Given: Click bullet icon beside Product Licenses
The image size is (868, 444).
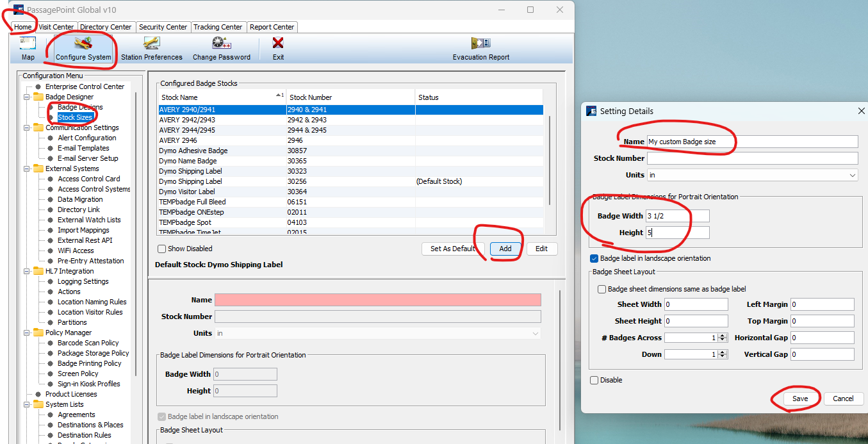Looking at the screenshot, I should click(38, 394).
